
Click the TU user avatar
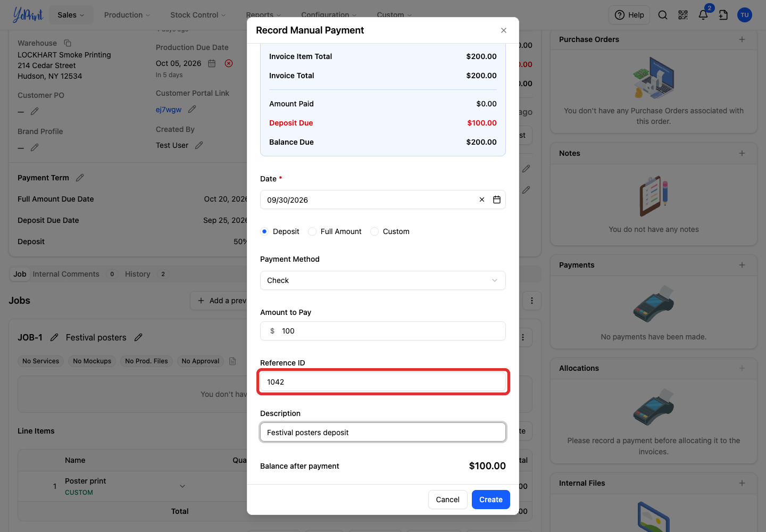pos(745,15)
